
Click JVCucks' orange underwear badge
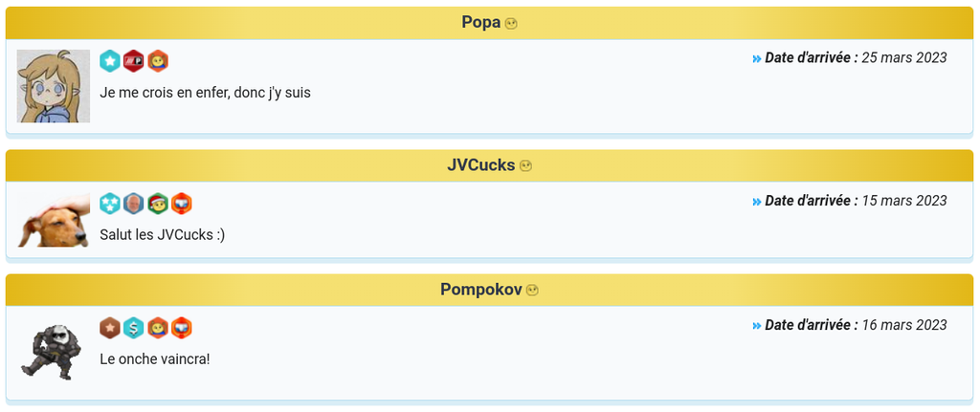(x=182, y=204)
